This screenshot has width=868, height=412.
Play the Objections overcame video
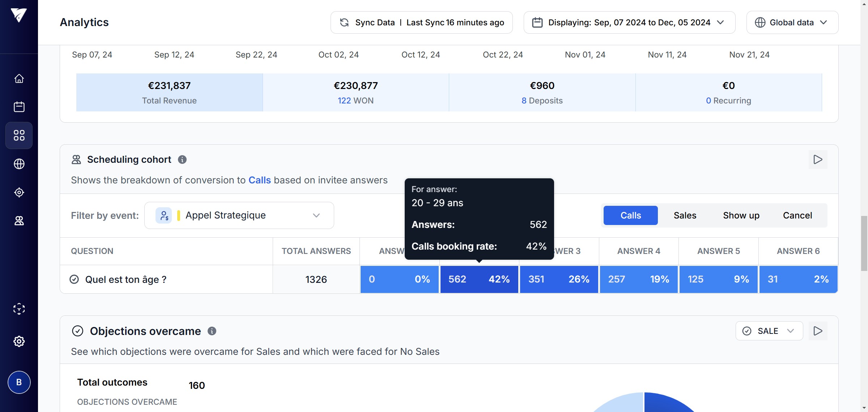[818, 331]
